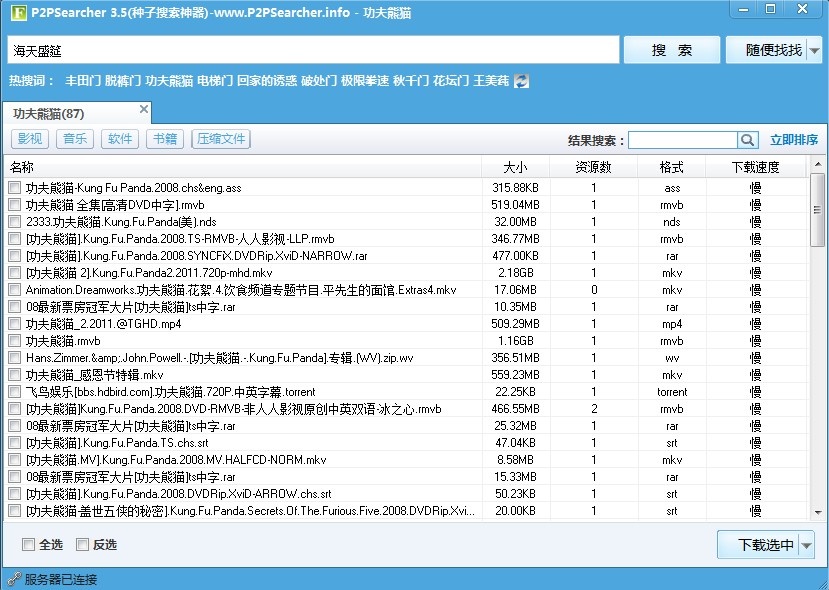This screenshot has width=829, height=590.
Task: Click the 立即排序 link
Action: point(794,140)
